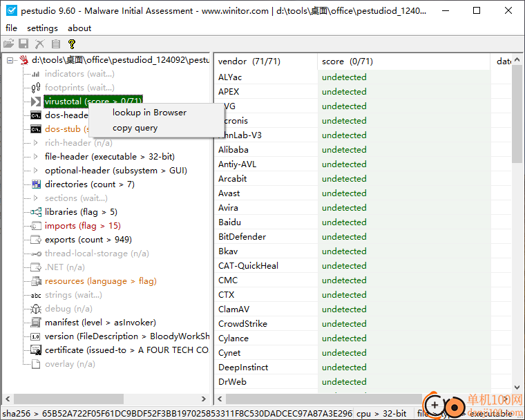Click the thread-local-storage key icon

click(x=36, y=254)
